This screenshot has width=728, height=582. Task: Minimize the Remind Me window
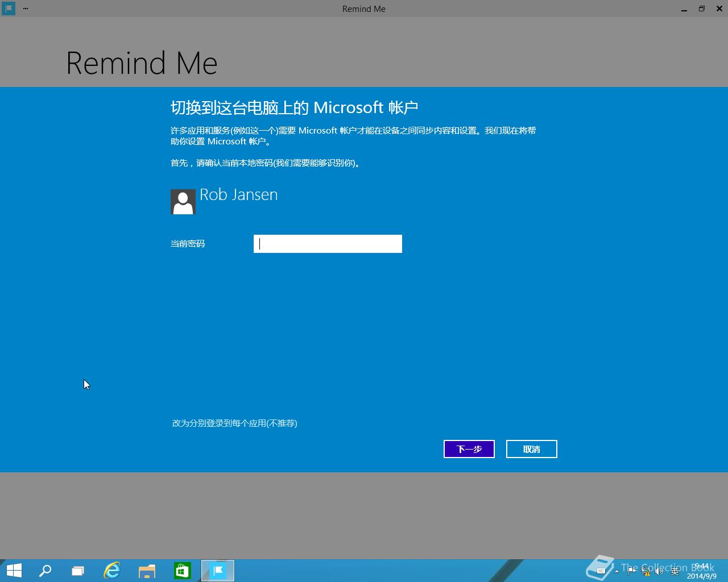coord(684,9)
